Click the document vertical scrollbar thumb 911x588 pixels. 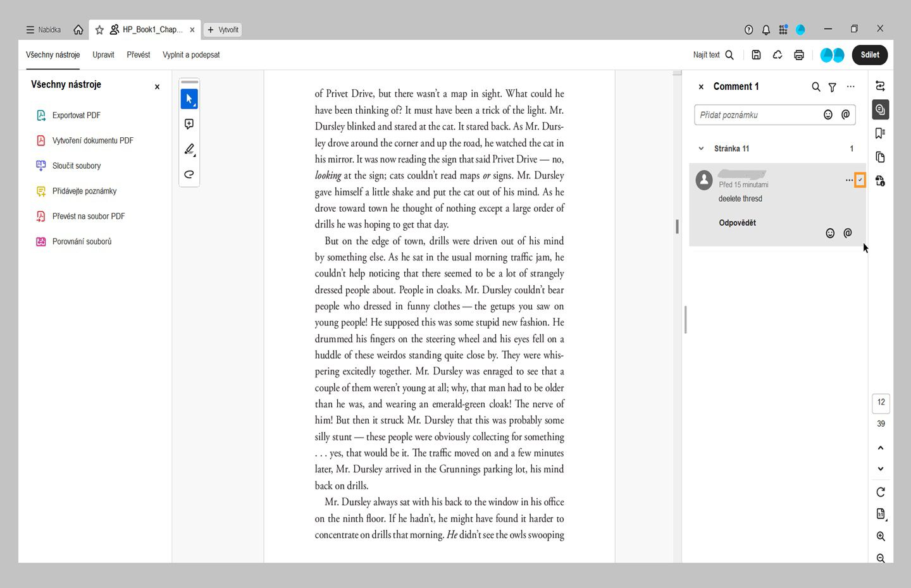click(677, 226)
